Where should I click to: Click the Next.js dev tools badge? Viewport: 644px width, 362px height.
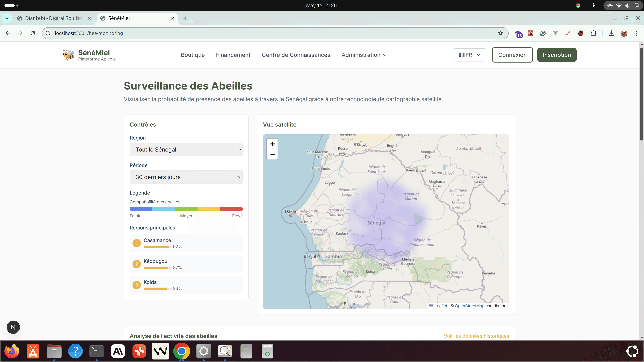tap(13, 327)
